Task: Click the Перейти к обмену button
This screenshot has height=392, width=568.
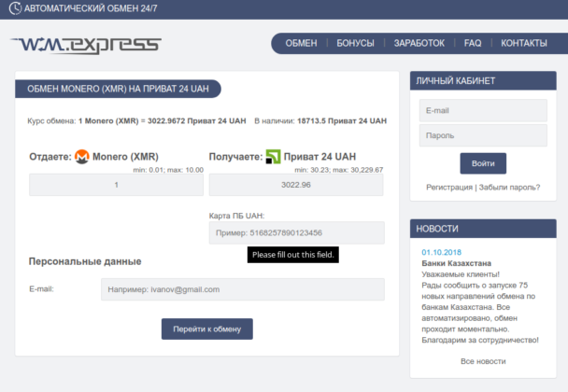Action: 207,329
